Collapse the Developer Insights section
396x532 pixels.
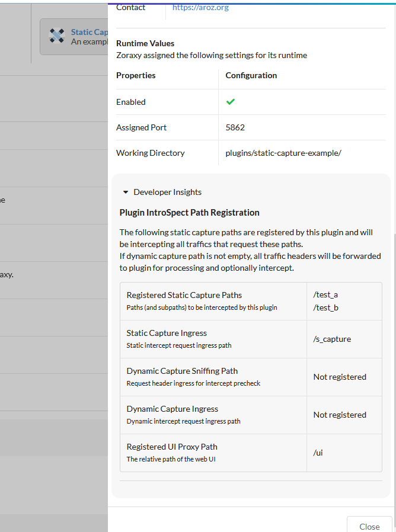pos(126,192)
